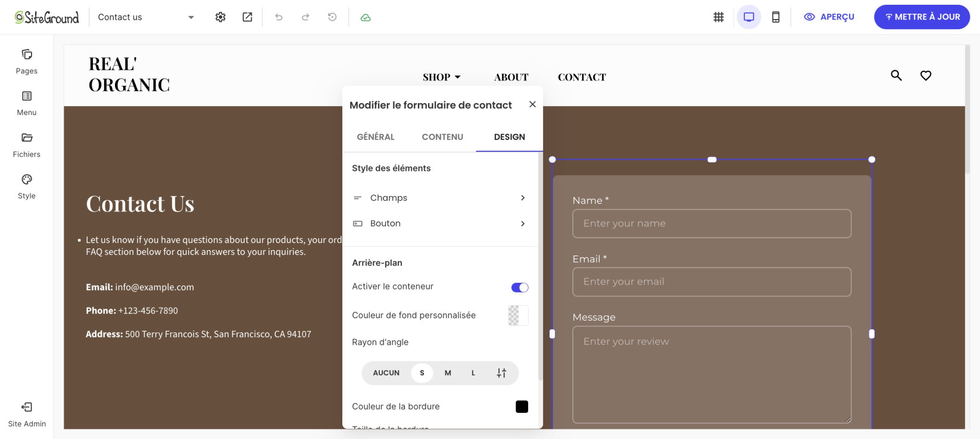The height and width of the screenshot is (439, 980).
Task: Click the info@example.com email text
Action: [x=155, y=287]
